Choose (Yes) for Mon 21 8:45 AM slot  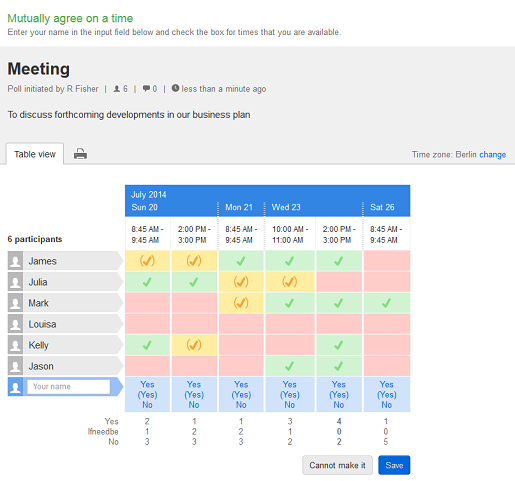coord(241,395)
